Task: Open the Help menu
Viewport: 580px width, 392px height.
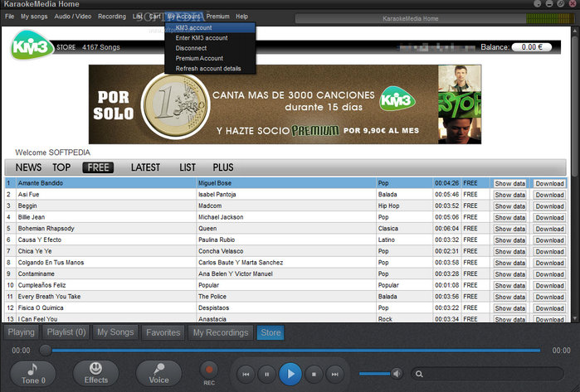Action: [242, 17]
